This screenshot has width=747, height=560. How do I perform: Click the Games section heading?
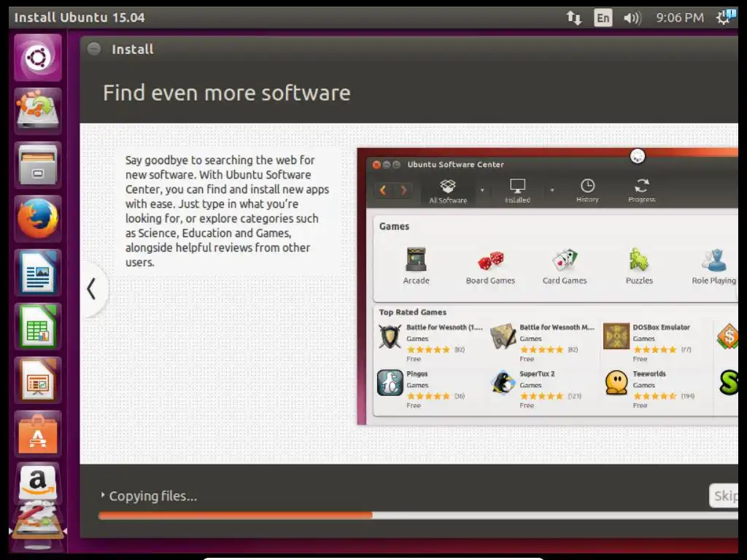[x=394, y=226]
